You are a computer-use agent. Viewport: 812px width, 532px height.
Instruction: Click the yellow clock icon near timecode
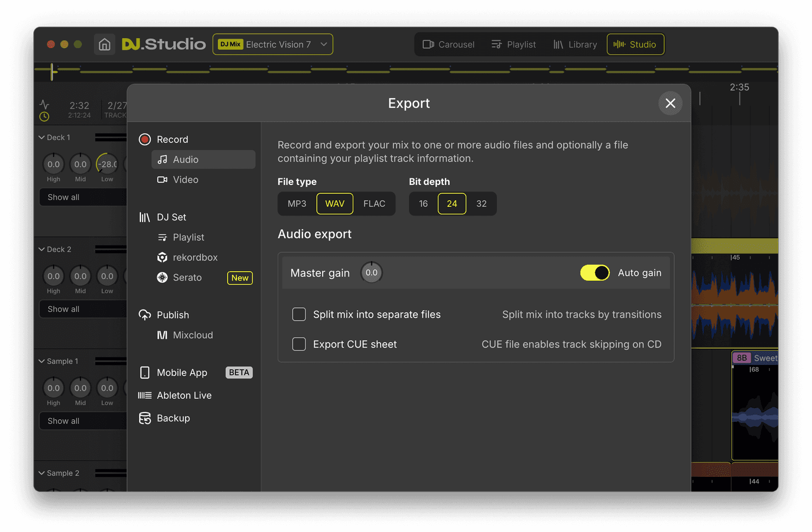coord(44,116)
